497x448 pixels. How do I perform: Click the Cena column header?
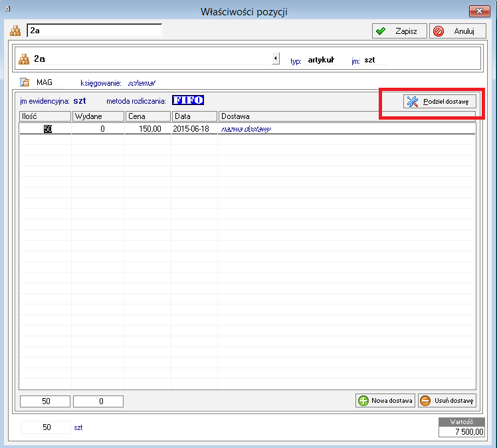[148, 116]
